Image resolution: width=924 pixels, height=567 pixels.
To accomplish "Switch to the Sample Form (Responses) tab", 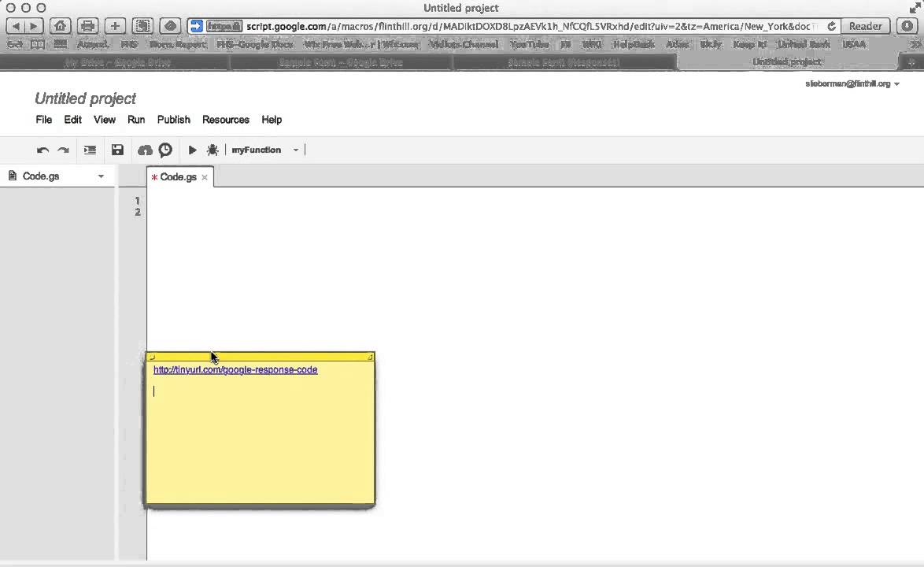I will (x=564, y=62).
